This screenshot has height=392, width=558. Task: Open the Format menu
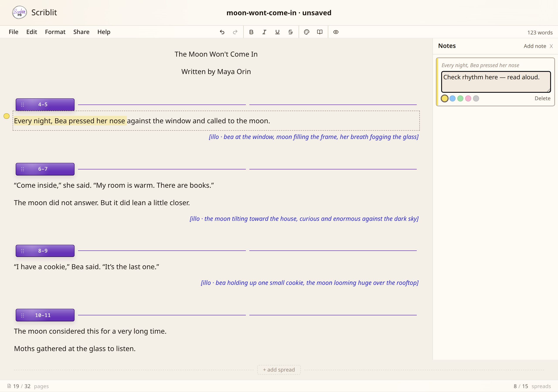[55, 32]
